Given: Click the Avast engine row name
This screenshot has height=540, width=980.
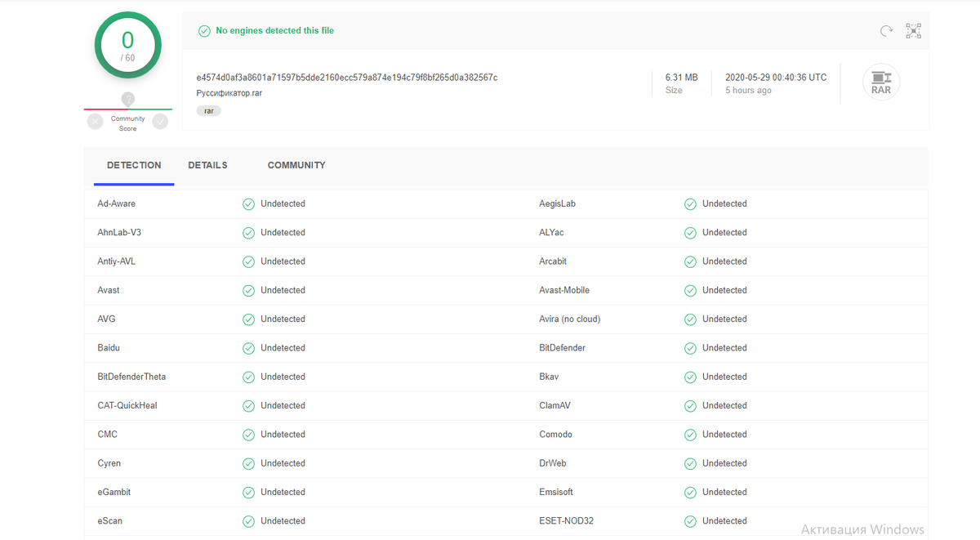Looking at the screenshot, I should pyautogui.click(x=109, y=290).
